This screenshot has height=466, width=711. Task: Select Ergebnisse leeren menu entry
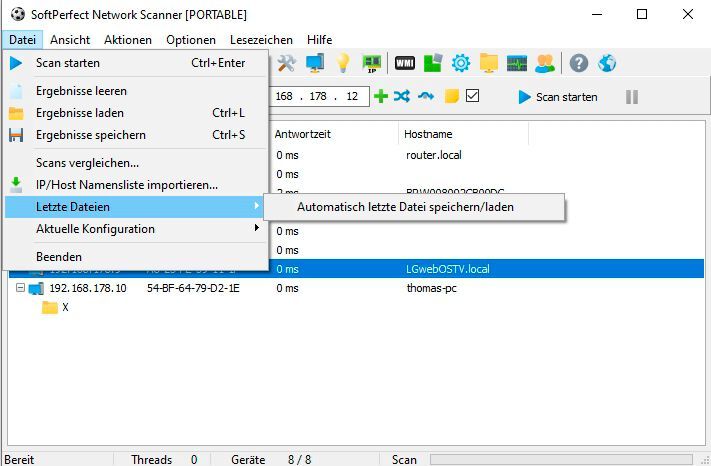pos(136,91)
